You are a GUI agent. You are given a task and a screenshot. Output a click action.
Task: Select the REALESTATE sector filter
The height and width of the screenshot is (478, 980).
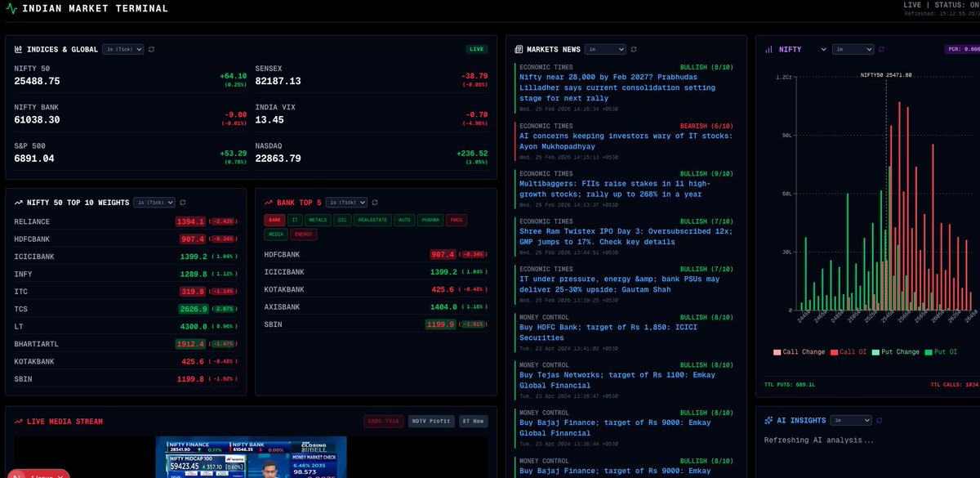pyautogui.click(x=372, y=220)
